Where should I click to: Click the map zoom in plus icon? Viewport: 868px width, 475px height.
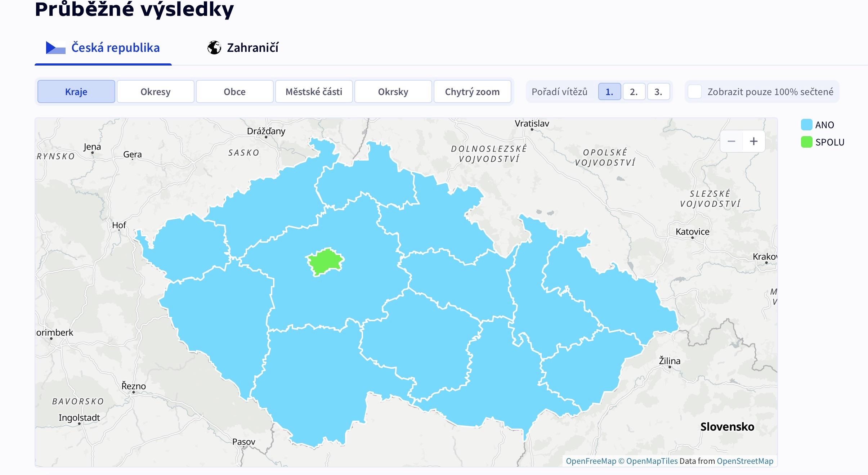pyautogui.click(x=753, y=141)
